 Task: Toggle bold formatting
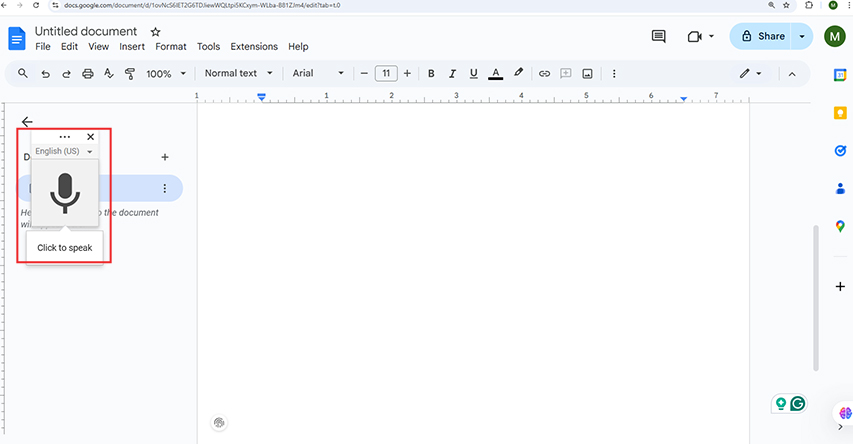coord(431,73)
